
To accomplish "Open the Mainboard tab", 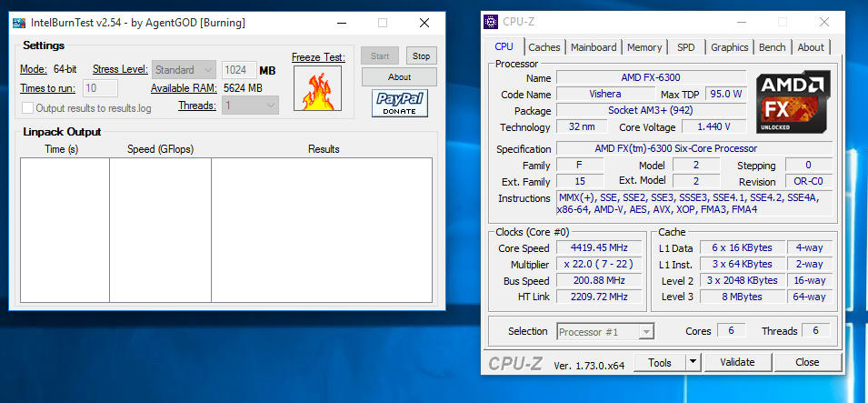I will [x=594, y=47].
